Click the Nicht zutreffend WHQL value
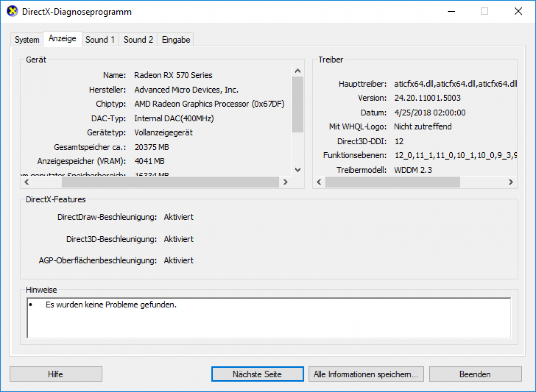The width and height of the screenshot is (536, 392). 423,126
